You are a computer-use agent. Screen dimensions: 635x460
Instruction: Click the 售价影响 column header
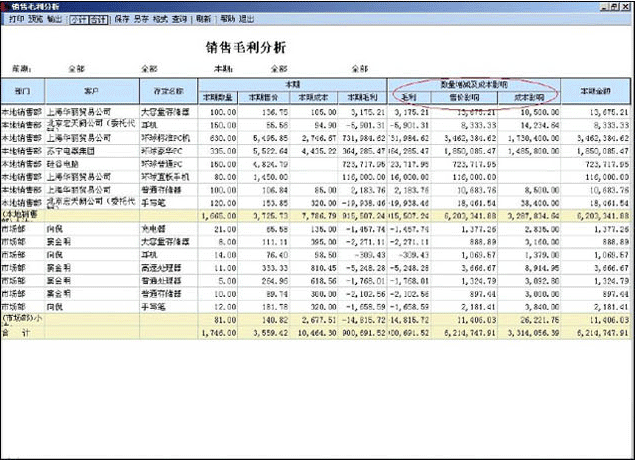coord(465,98)
